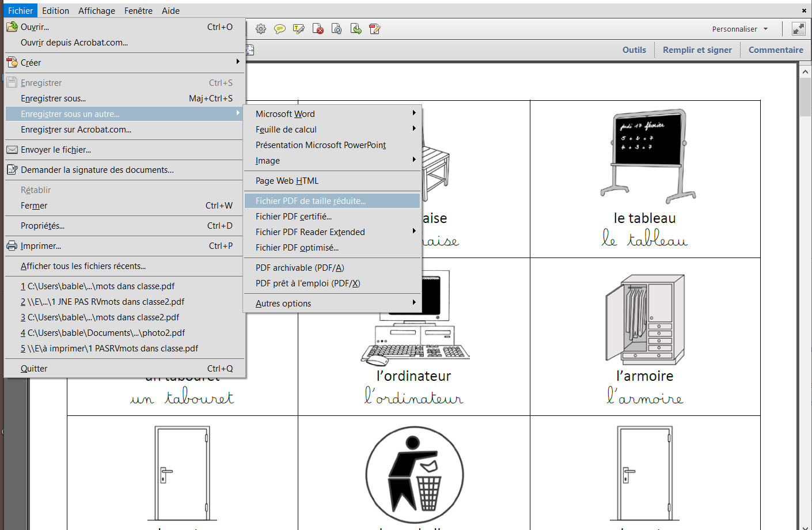The height and width of the screenshot is (530, 812).
Task: Add a sticky note comment
Action: (x=280, y=29)
